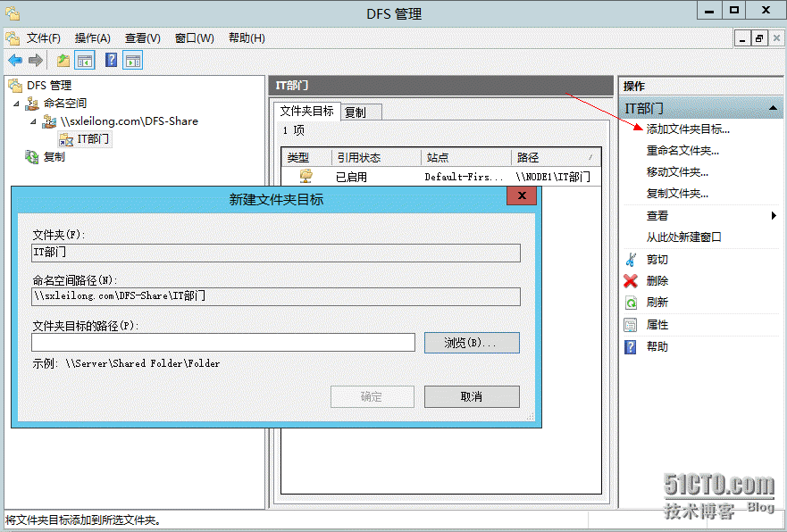Viewport: 787px width, 532px height.
Task: Click the folder target icon in 类型 column
Action: pyautogui.click(x=306, y=176)
